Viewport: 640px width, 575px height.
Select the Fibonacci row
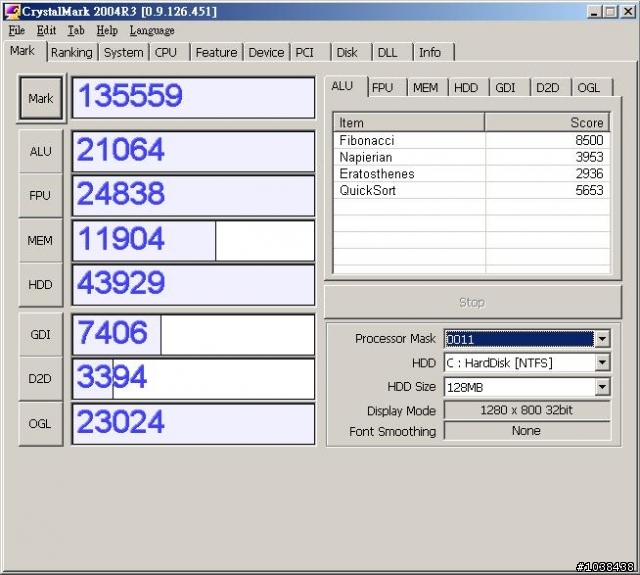click(472, 140)
